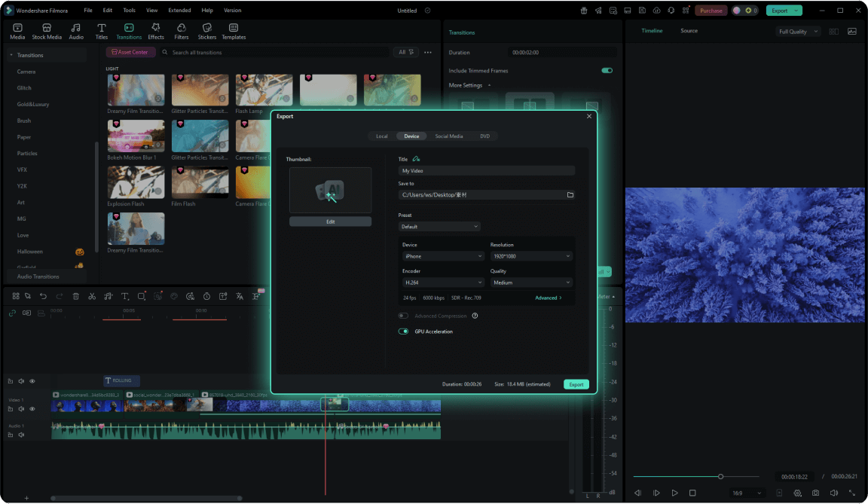This screenshot has height=504, width=868.
Task: Click the scissors split tool in the timeline toolbar
Action: point(92,297)
